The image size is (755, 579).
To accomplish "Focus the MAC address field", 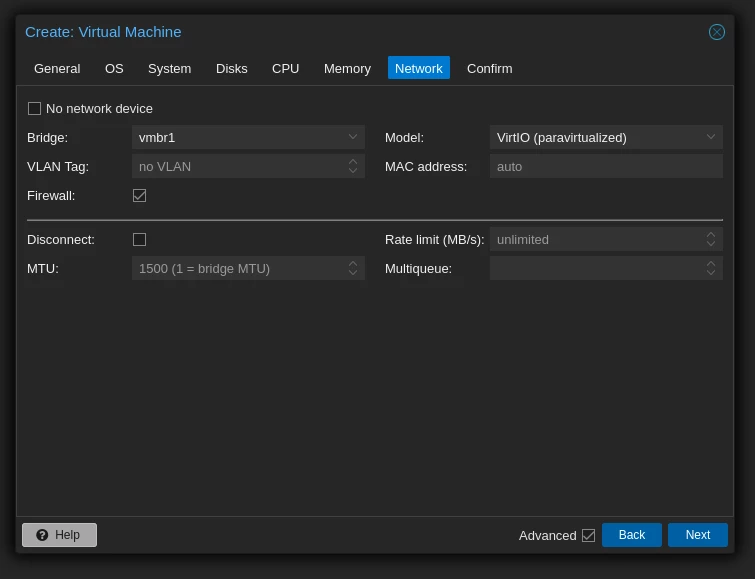I will 606,166.
